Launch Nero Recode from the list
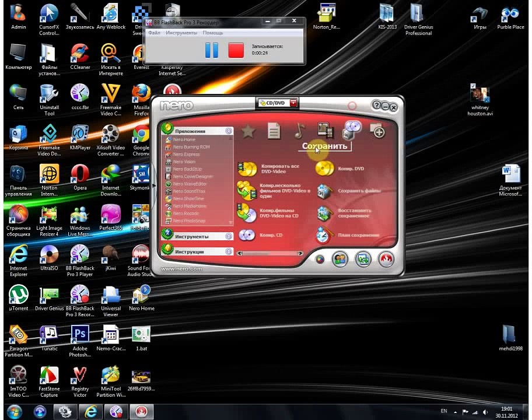Viewport: 532px width, 420px height. [182, 213]
